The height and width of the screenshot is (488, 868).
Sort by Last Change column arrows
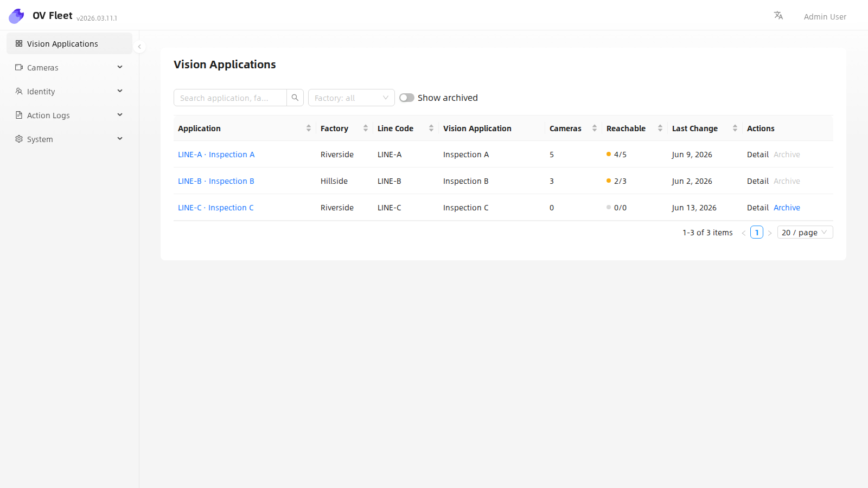coord(735,128)
